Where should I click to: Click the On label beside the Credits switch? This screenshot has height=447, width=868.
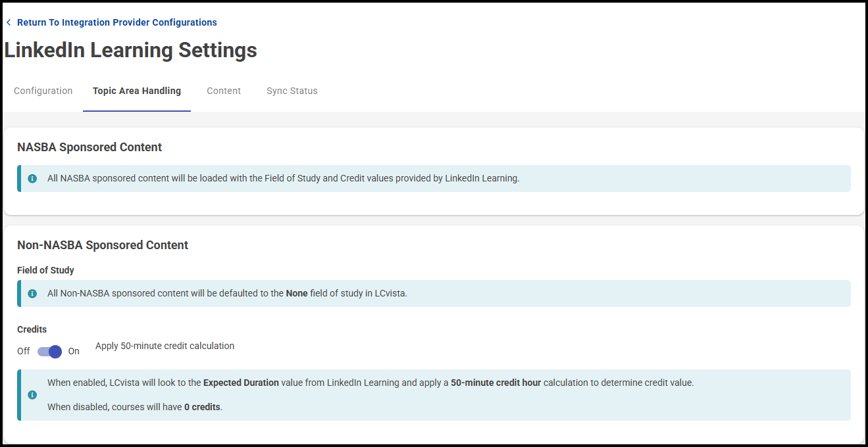coord(74,352)
